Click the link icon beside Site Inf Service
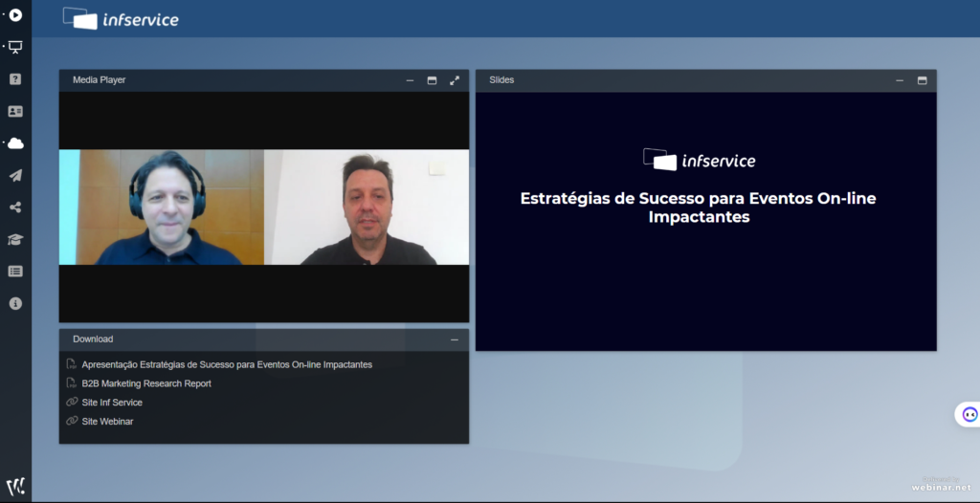 pos(72,402)
